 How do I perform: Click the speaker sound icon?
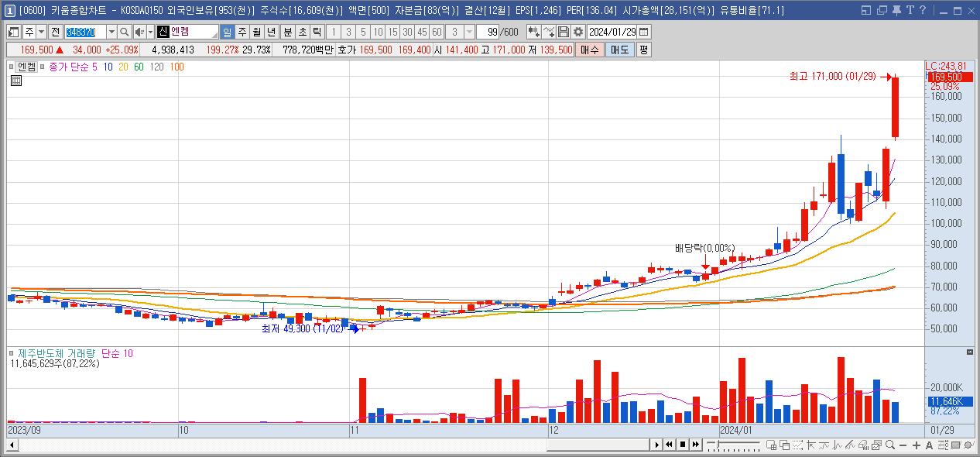pos(139,32)
